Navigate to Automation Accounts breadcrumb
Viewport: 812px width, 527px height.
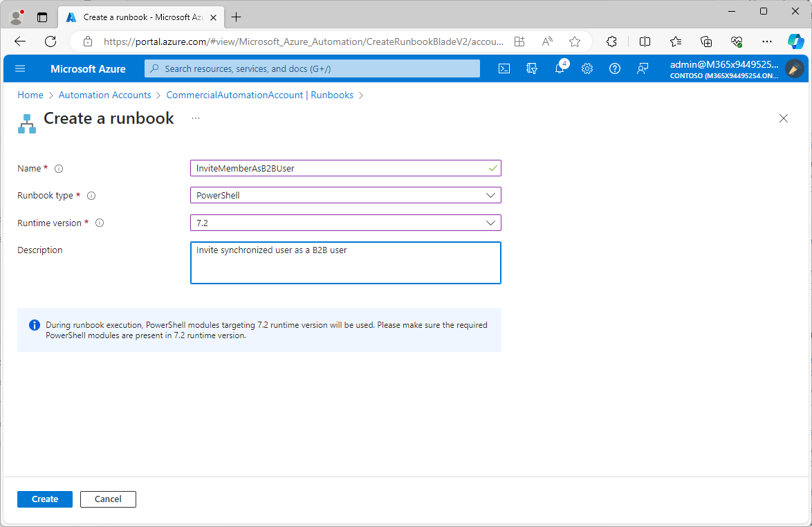coord(104,95)
